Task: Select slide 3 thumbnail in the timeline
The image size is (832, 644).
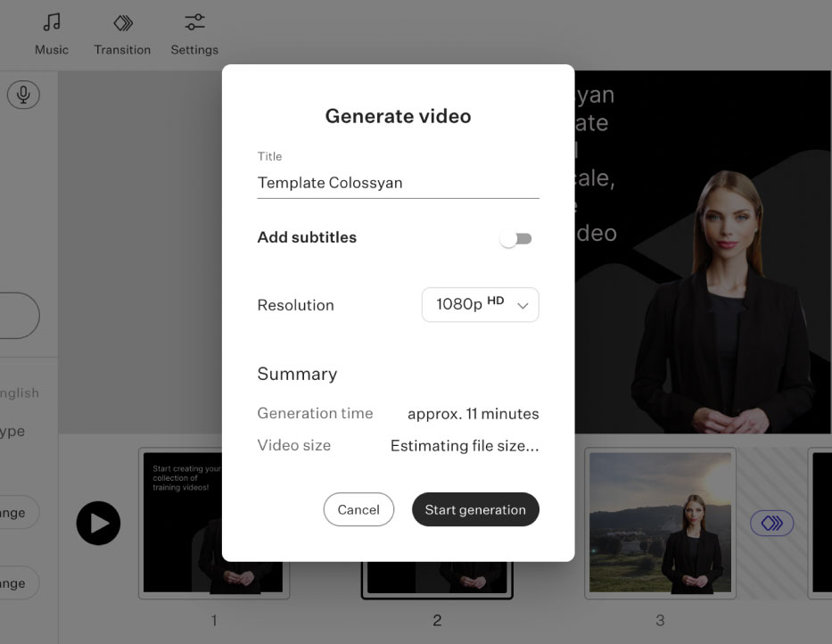Action: click(660, 524)
